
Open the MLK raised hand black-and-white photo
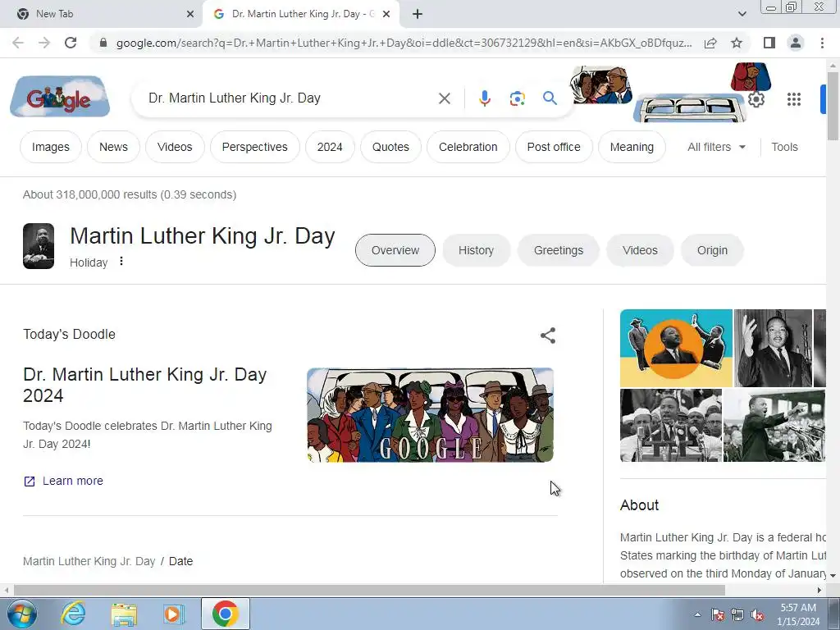773,348
